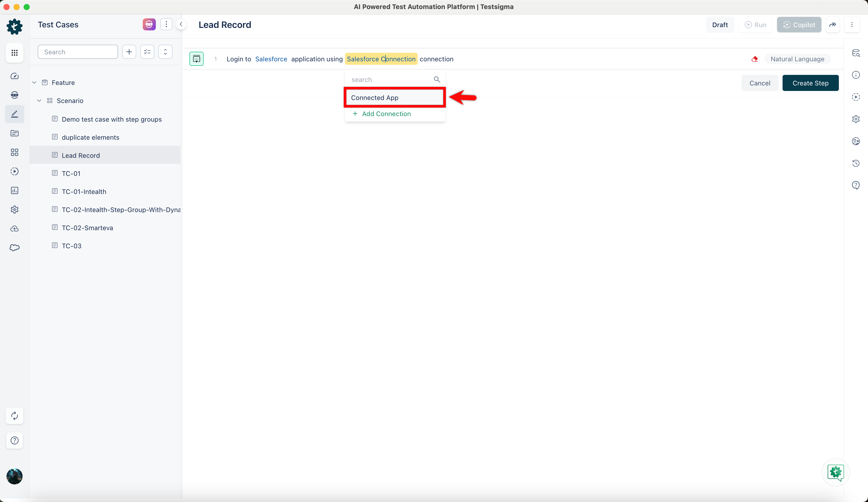Viewport: 868px width, 502px height.
Task: Open the TC-03 test case
Action: (72, 246)
